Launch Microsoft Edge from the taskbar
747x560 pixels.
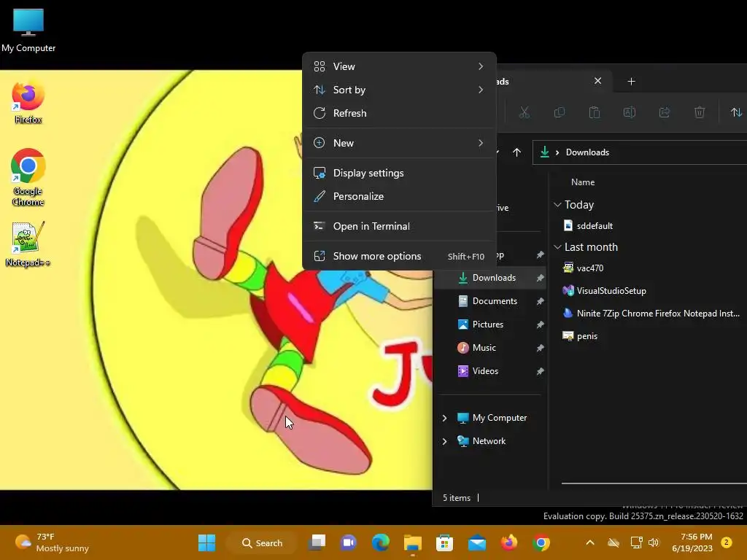point(380,542)
